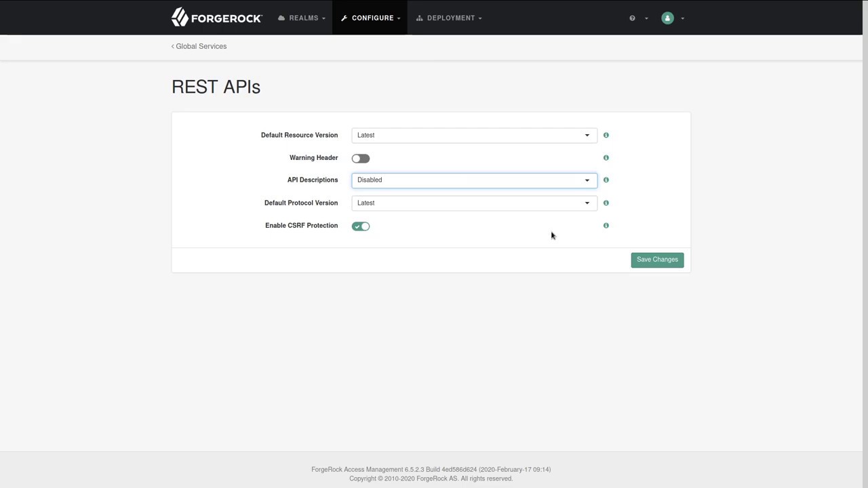868x488 pixels.
Task: Click the Default Resource Version label
Action: tap(299, 136)
